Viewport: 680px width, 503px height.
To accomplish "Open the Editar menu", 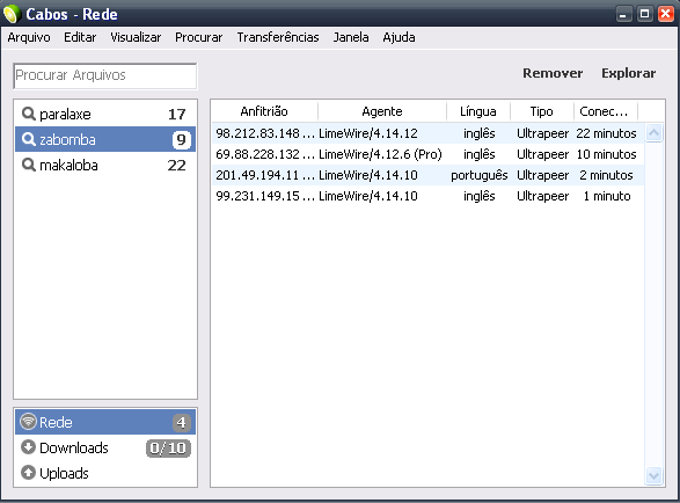I will coord(80,38).
